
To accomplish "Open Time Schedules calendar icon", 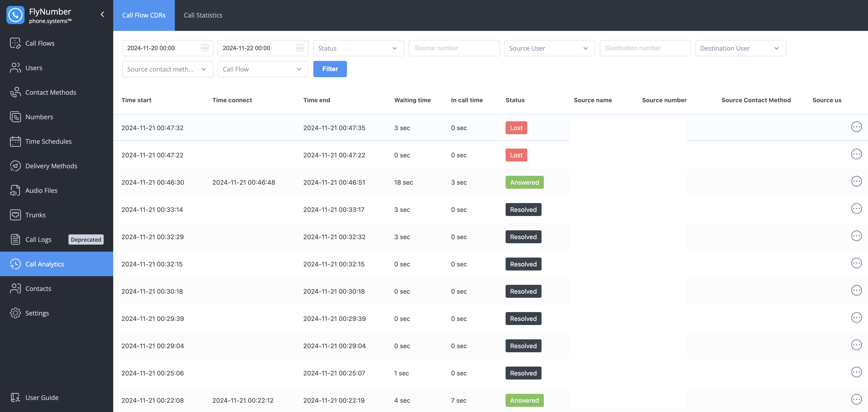I will pyautogui.click(x=15, y=141).
